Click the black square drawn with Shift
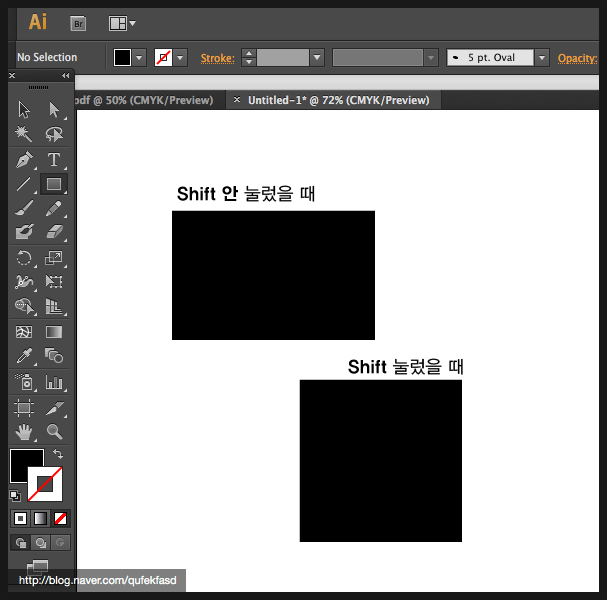 pyautogui.click(x=381, y=461)
